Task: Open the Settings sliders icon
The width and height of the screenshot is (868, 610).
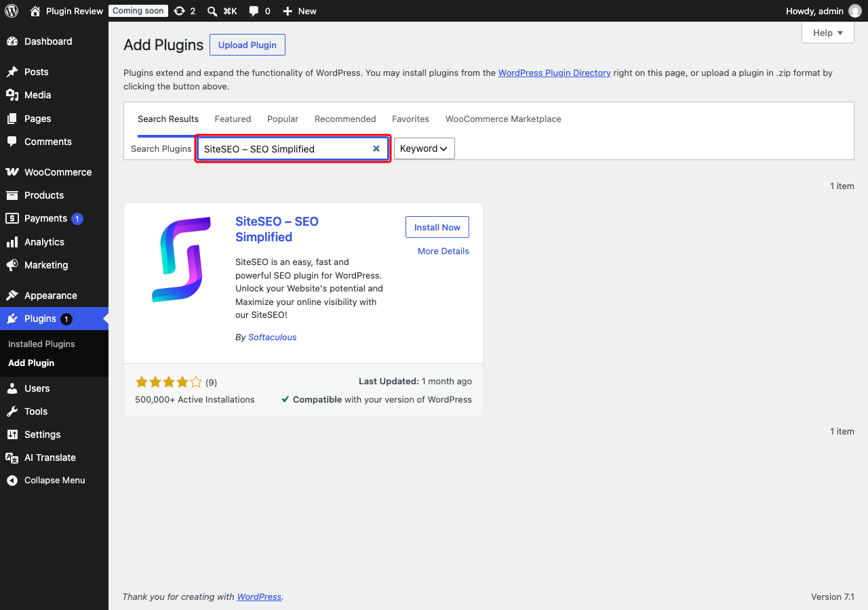Action: point(12,434)
